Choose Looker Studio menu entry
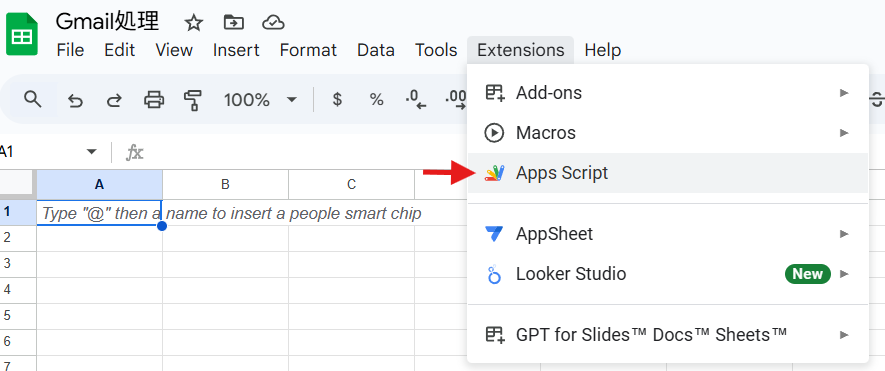The image size is (885, 371). (x=668, y=274)
